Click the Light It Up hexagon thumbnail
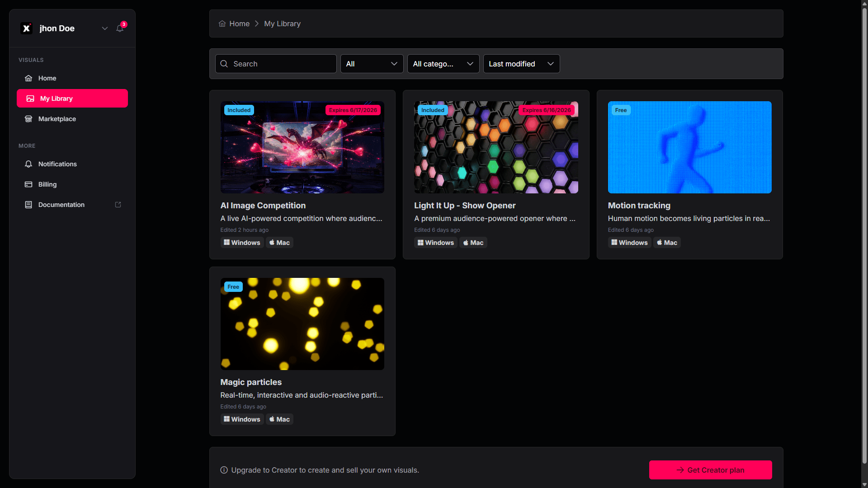The image size is (868, 488). pos(496,147)
